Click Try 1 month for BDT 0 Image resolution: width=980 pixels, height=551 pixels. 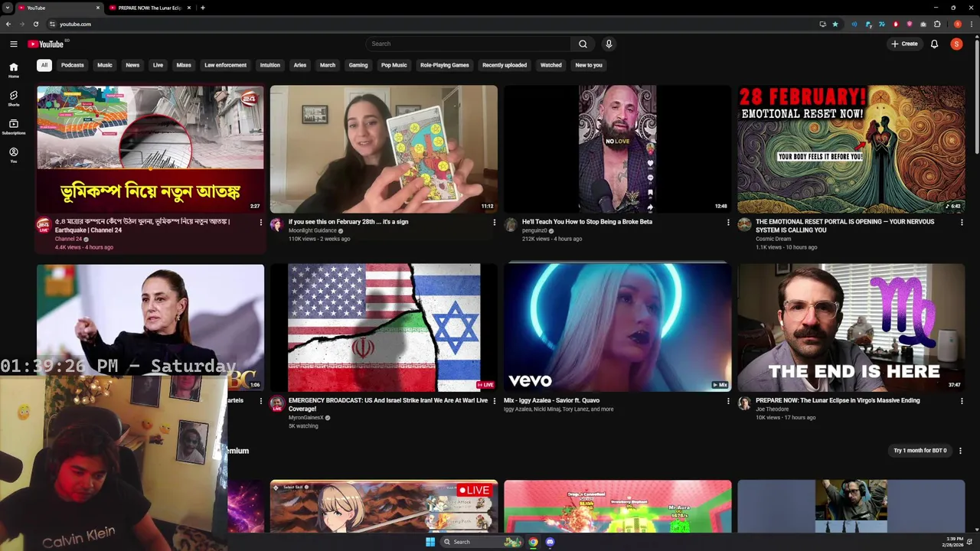[920, 451]
